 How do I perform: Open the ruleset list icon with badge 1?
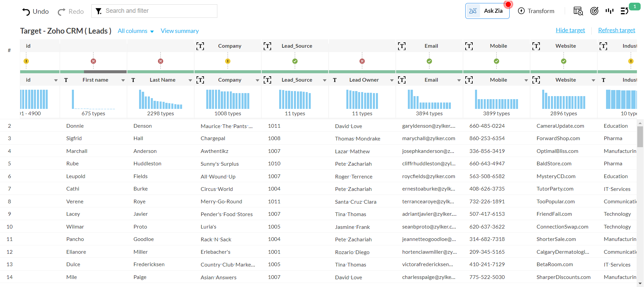pyautogui.click(x=624, y=11)
